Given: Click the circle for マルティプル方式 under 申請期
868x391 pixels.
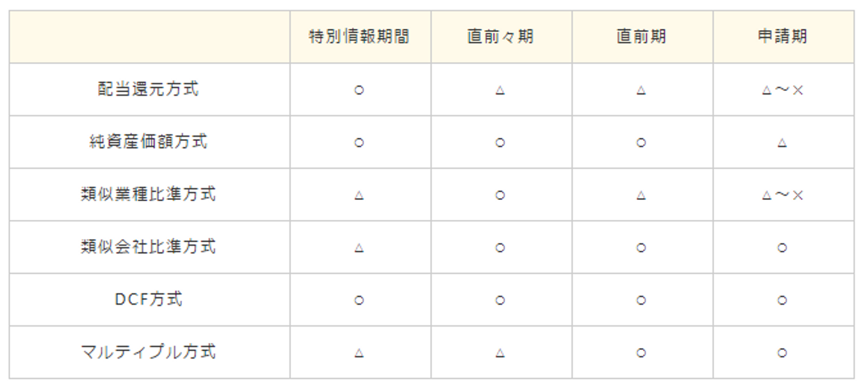Looking at the screenshot, I should (782, 353).
